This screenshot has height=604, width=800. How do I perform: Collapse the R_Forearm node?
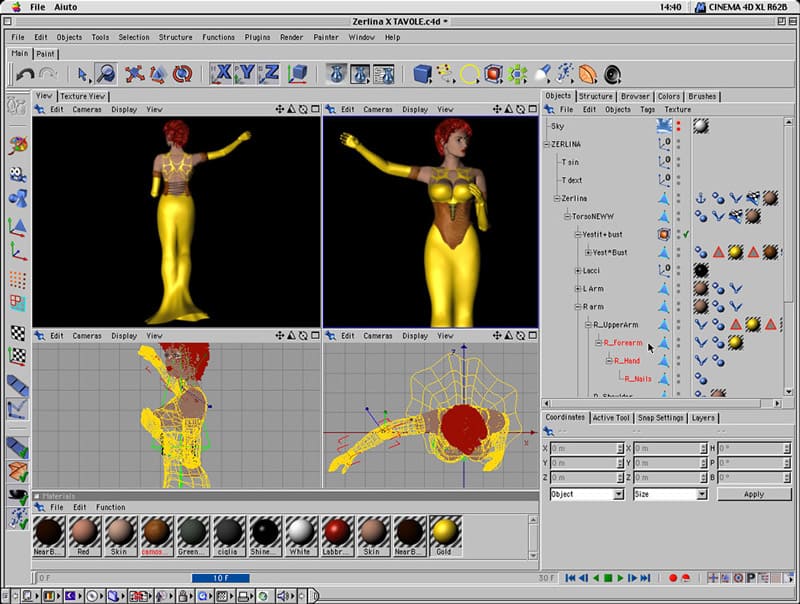point(598,343)
